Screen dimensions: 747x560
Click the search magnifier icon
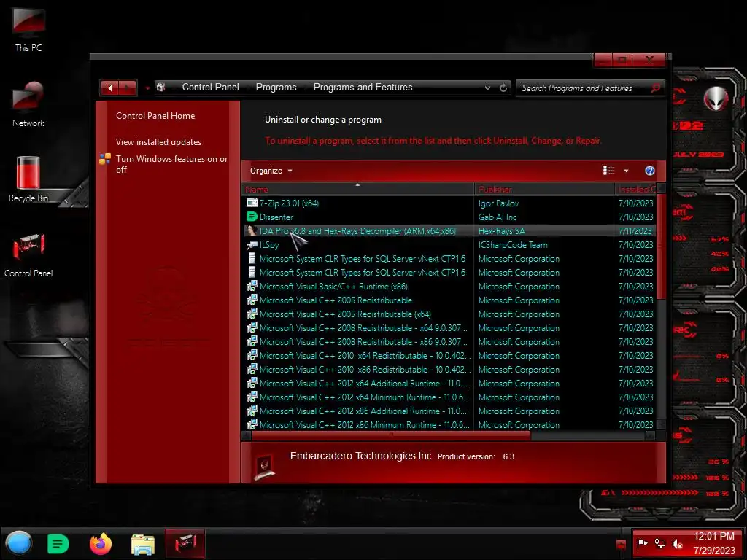656,87
